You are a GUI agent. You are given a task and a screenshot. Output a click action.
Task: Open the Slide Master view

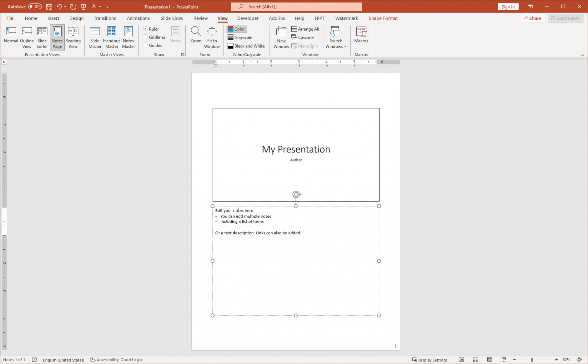point(95,37)
